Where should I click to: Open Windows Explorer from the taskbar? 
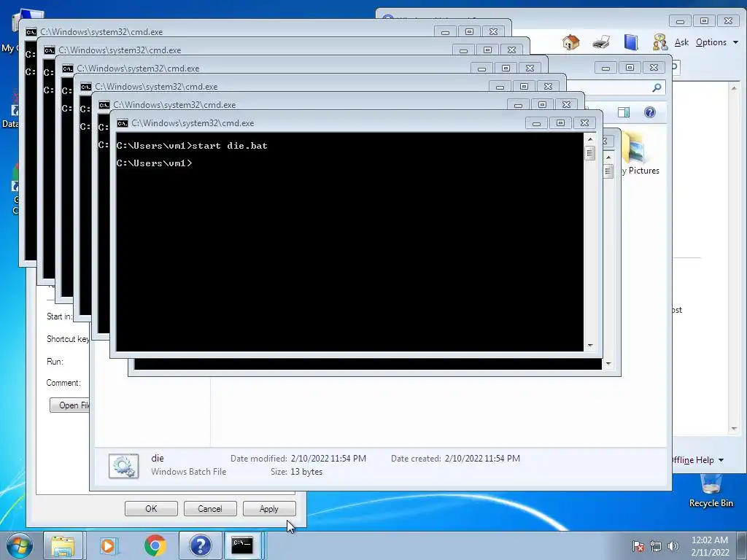point(63,545)
